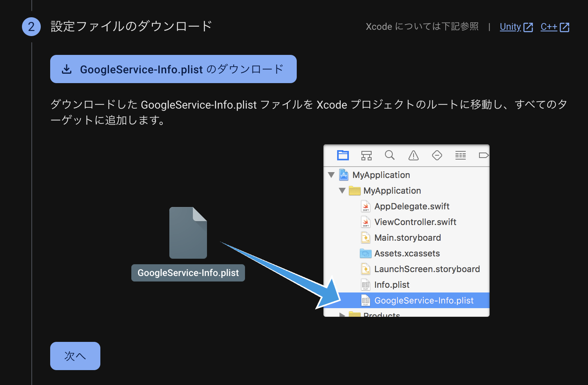This screenshot has height=385, width=588.
Task: Select the Project navigator folder icon
Action: pos(343,155)
